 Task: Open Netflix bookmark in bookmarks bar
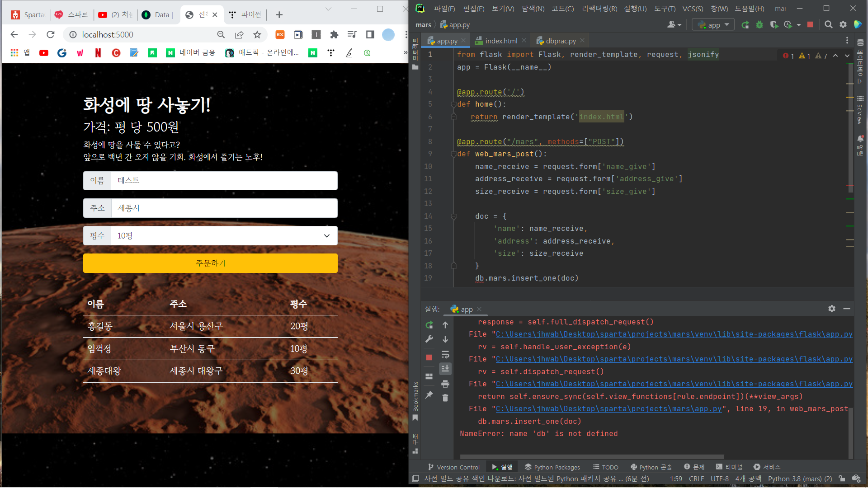tap(98, 53)
